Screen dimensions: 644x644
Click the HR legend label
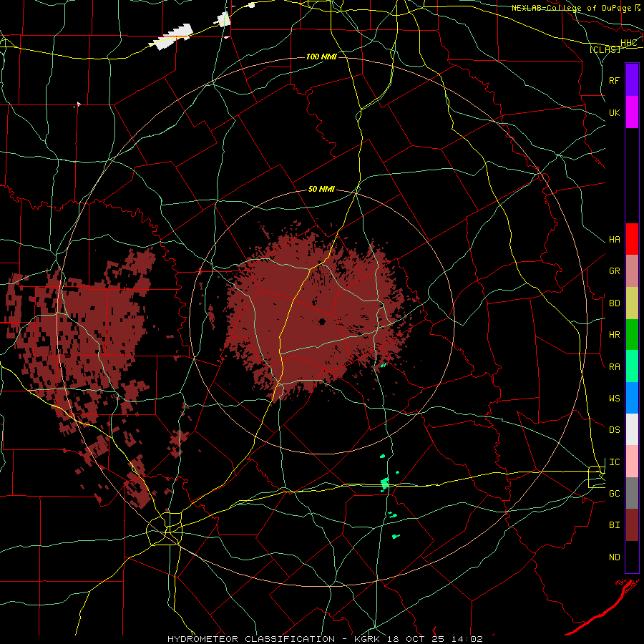click(x=614, y=335)
